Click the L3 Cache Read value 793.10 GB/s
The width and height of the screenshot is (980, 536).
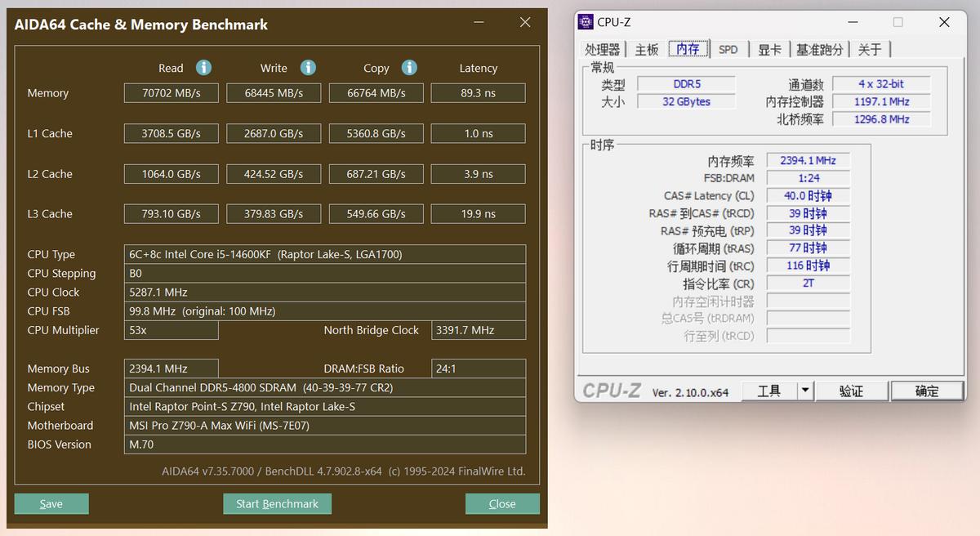coord(171,214)
